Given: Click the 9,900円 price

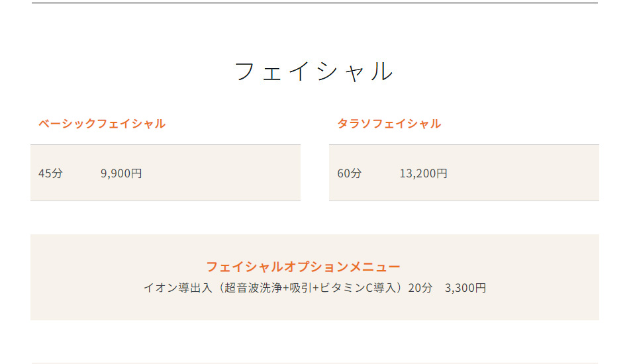Looking at the screenshot, I should click(x=121, y=173).
